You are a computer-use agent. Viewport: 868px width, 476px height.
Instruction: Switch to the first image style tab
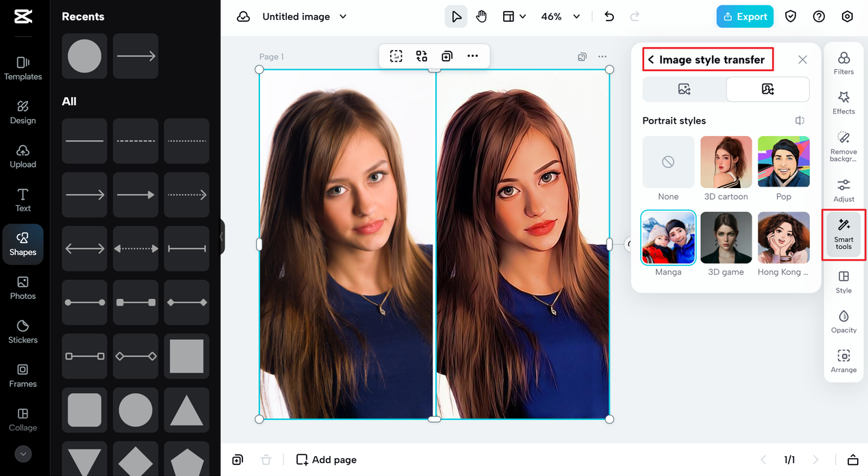point(684,89)
